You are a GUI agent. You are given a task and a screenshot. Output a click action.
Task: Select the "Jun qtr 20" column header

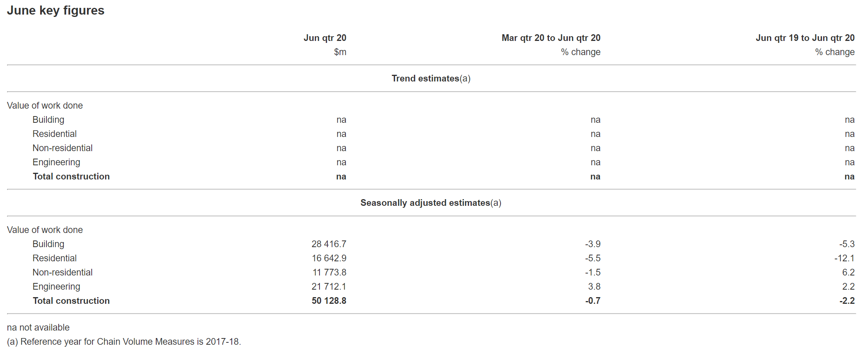click(x=325, y=38)
